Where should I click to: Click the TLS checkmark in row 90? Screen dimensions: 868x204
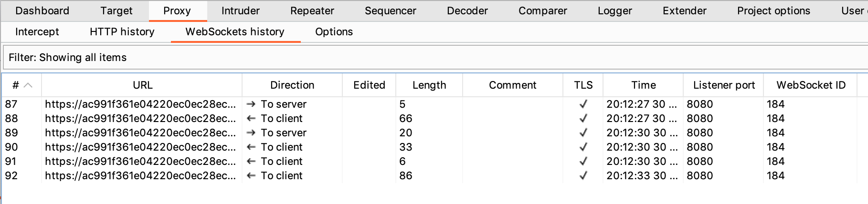pos(583,147)
